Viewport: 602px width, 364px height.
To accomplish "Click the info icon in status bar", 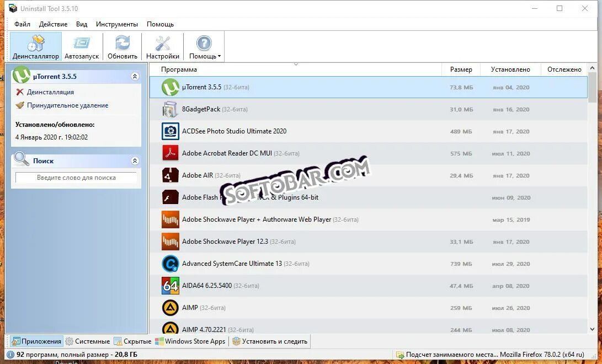I will point(10,355).
